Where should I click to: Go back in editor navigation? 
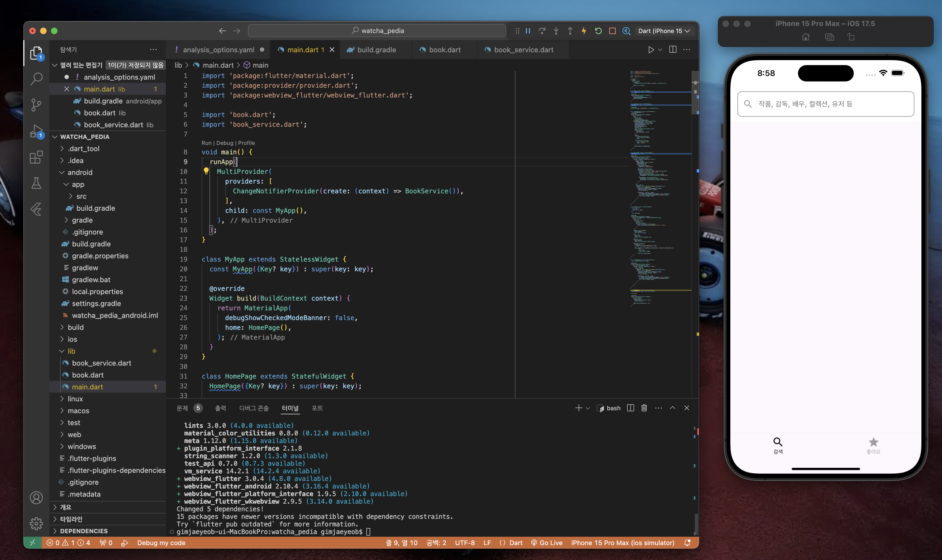[x=222, y=31]
